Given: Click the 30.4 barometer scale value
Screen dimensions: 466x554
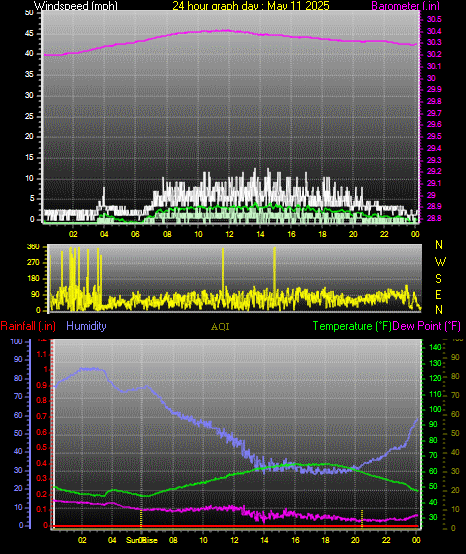Looking at the screenshot, I should [434, 31].
